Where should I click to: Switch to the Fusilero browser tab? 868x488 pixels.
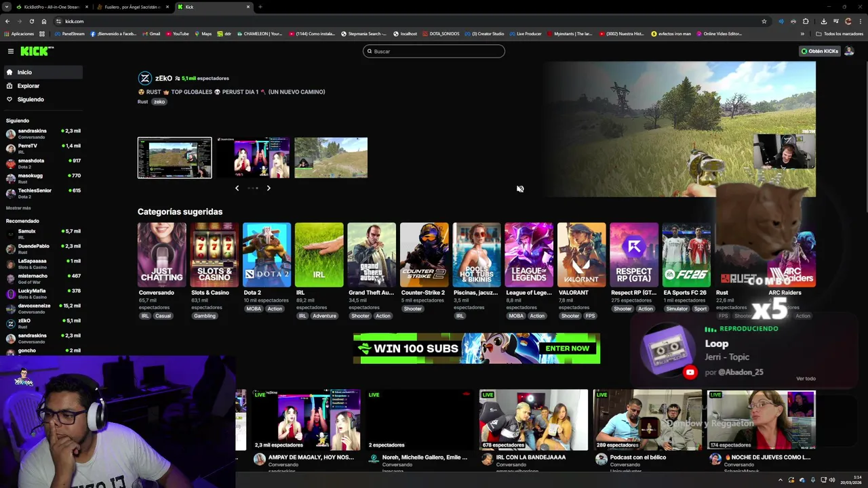pos(132,7)
